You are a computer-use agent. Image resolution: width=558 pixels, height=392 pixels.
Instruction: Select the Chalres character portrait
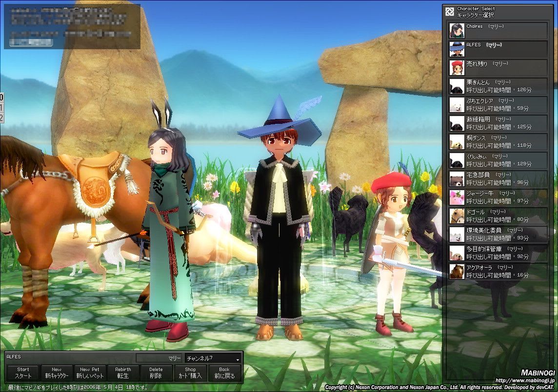click(x=457, y=31)
